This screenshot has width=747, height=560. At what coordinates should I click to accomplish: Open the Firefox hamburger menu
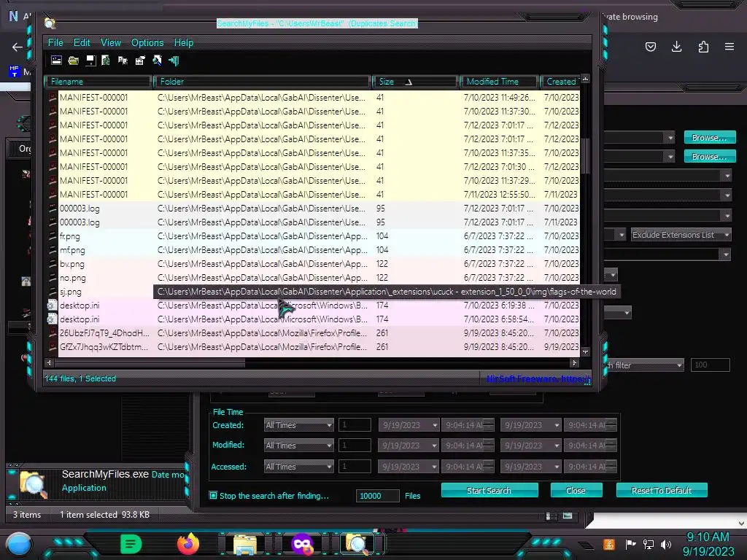[x=729, y=47]
